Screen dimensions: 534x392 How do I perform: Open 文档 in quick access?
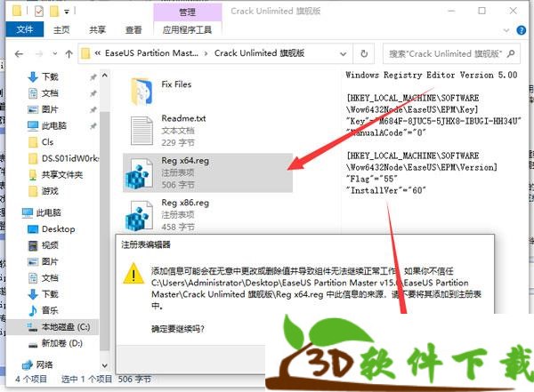[x=50, y=93]
